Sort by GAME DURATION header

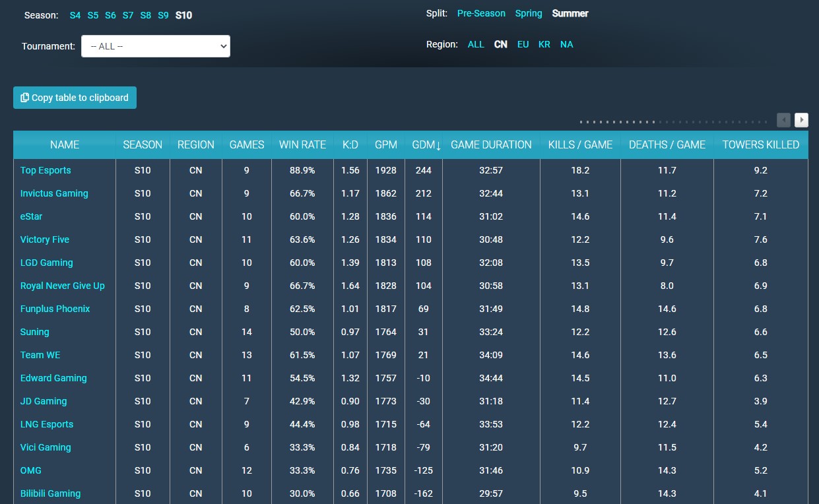(x=491, y=144)
